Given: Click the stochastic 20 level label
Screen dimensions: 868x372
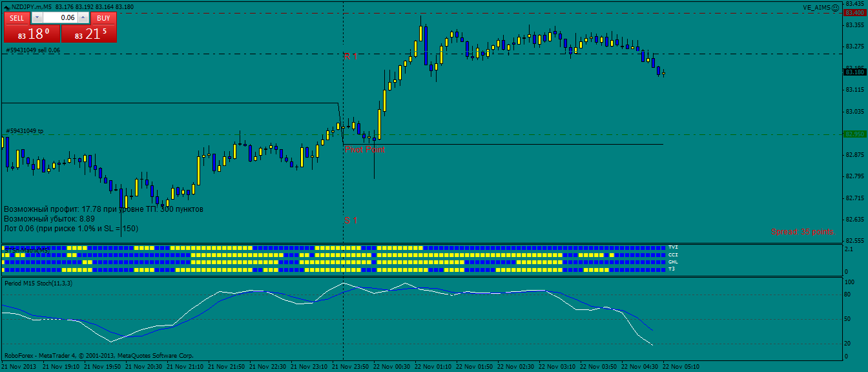Looking at the screenshot, I should point(849,344).
